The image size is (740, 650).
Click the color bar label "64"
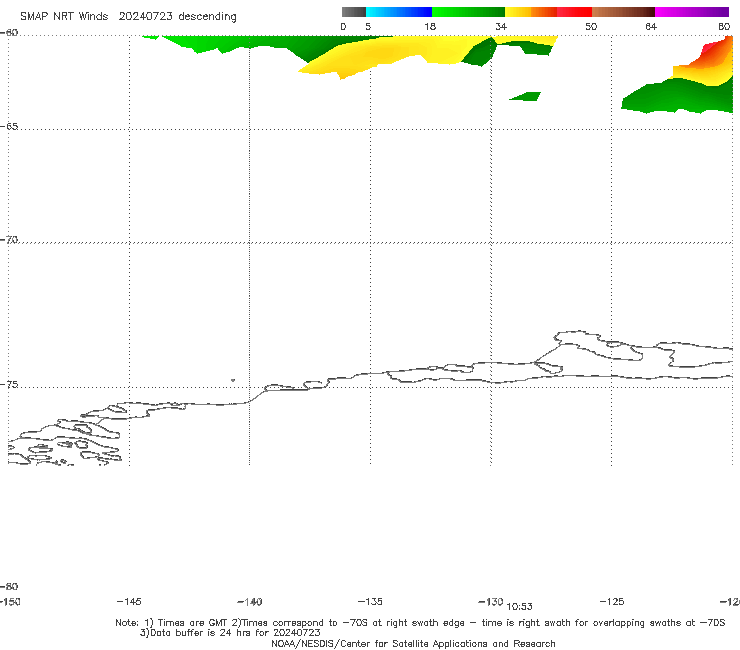click(651, 26)
